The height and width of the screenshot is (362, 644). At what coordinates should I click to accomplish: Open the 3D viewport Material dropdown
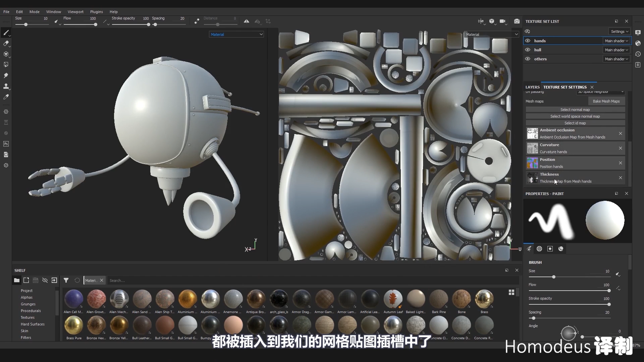(236, 34)
